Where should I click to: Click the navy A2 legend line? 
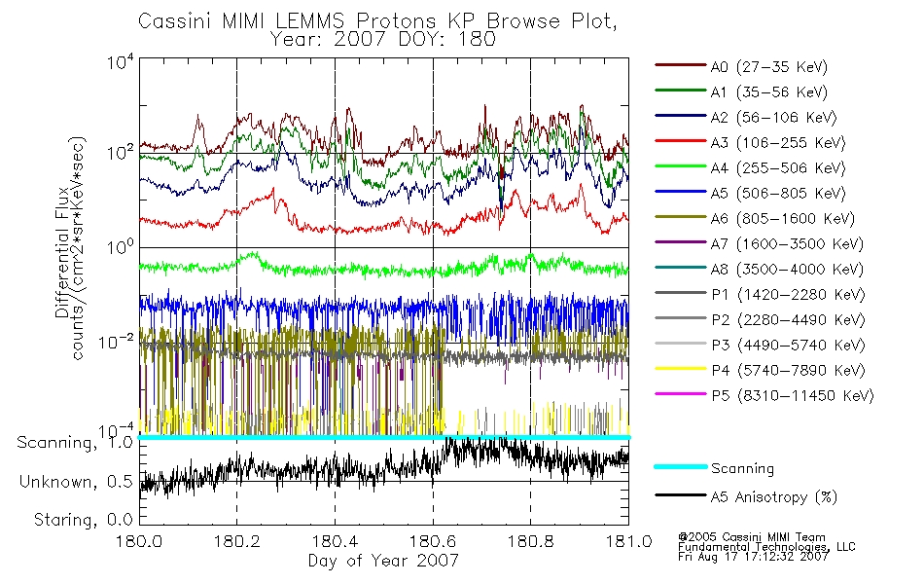coord(681,116)
